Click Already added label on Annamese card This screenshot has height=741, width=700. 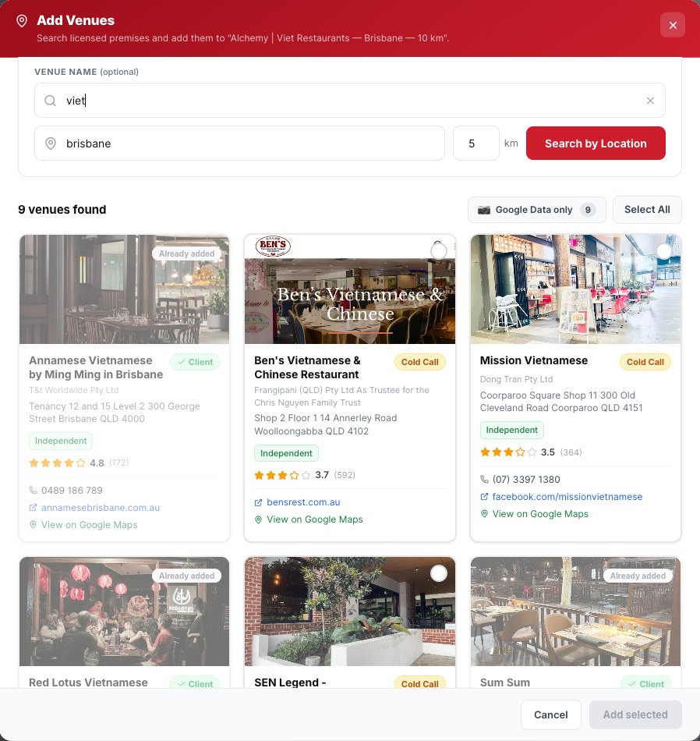(186, 253)
